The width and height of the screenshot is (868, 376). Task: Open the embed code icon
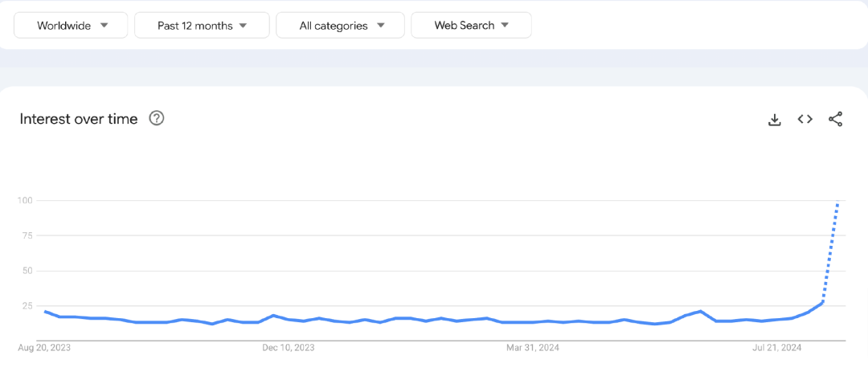[805, 119]
